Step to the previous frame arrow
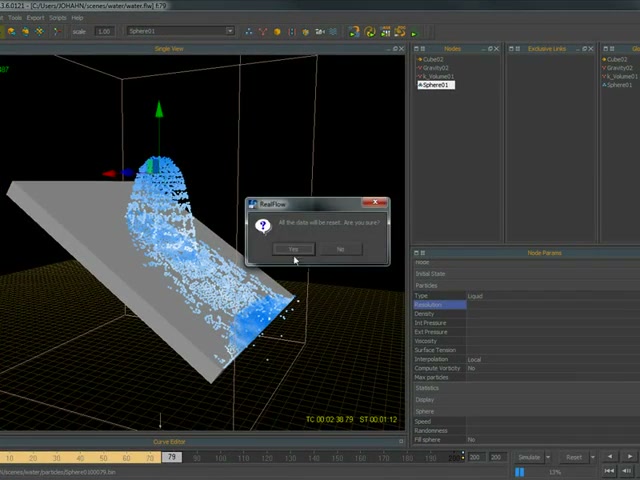This screenshot has height=480, width=640. pos(610,456)
